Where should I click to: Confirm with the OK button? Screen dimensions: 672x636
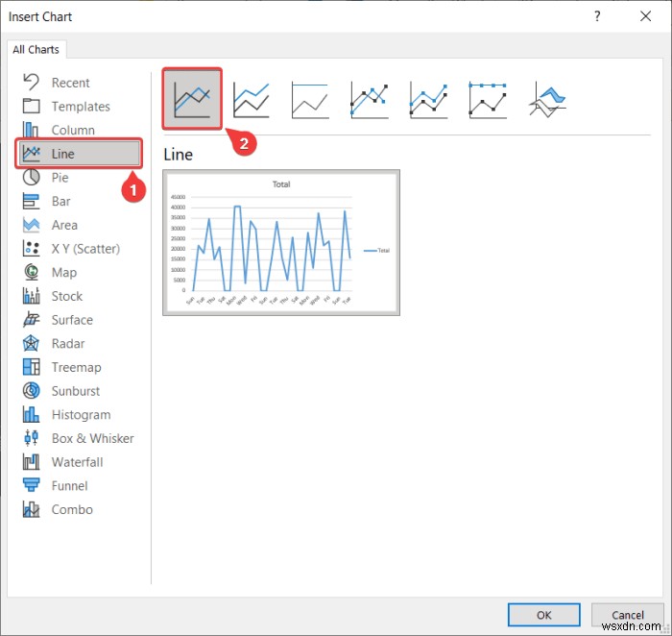pyautogui.click(x=544, y=615)
